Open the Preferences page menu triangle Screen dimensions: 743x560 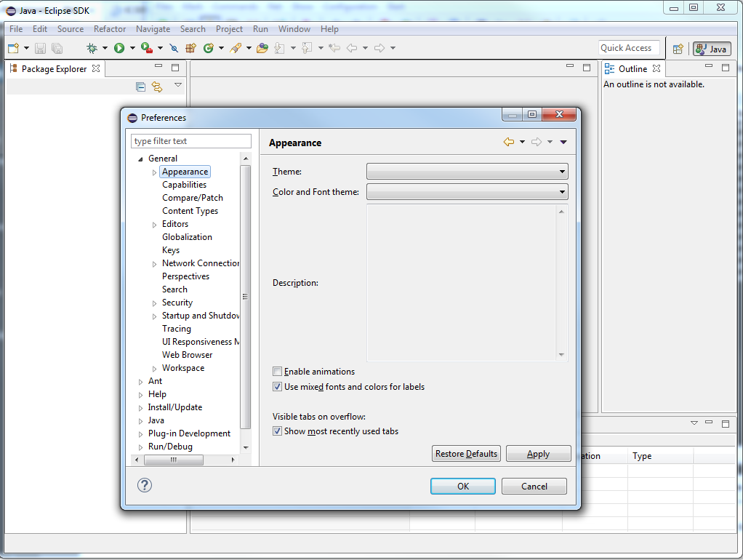point(563,142)
